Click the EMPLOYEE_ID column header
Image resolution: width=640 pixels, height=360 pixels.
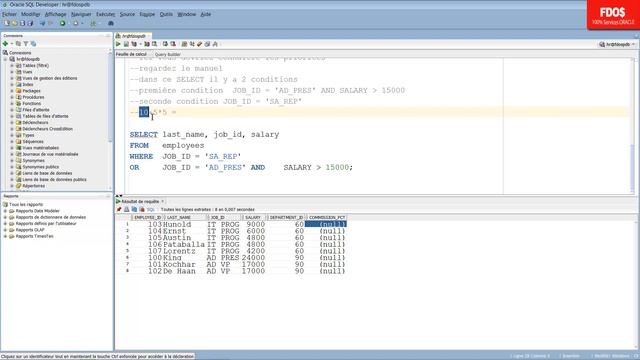148,218
